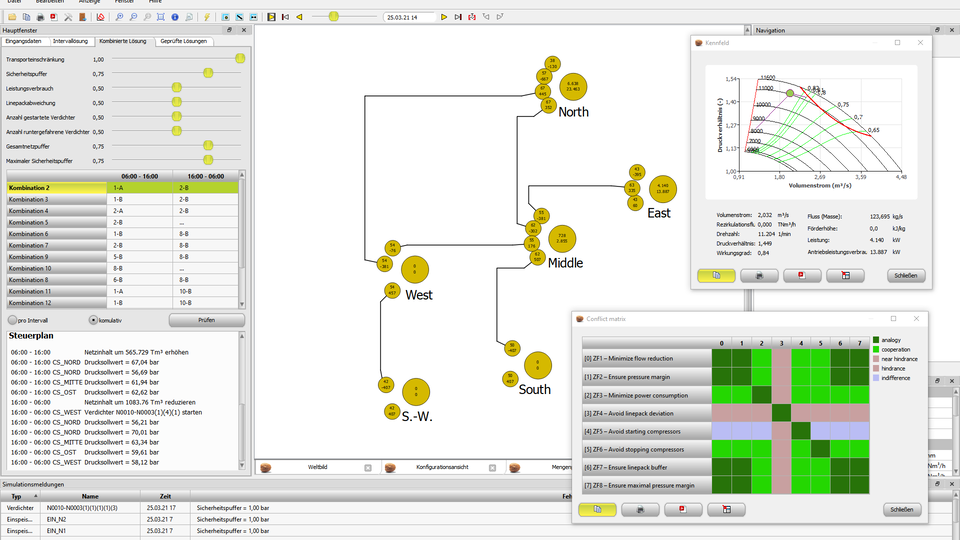This screenshot has width=960, height=540.
Task: Move the toolbar timeline slider knob
Action: click(334, 17)
